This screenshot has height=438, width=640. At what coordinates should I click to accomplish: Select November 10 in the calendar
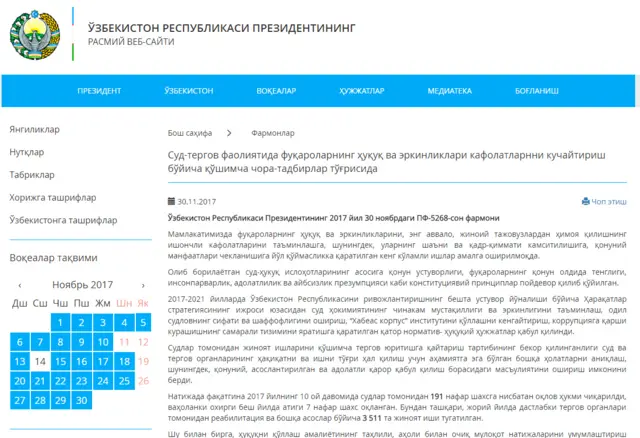pos(103,342)
